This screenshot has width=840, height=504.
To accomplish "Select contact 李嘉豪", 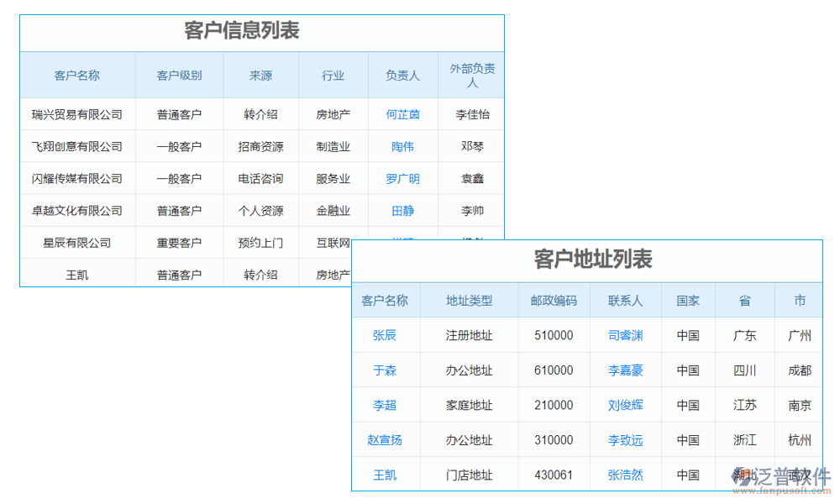I will pos(625,370).
